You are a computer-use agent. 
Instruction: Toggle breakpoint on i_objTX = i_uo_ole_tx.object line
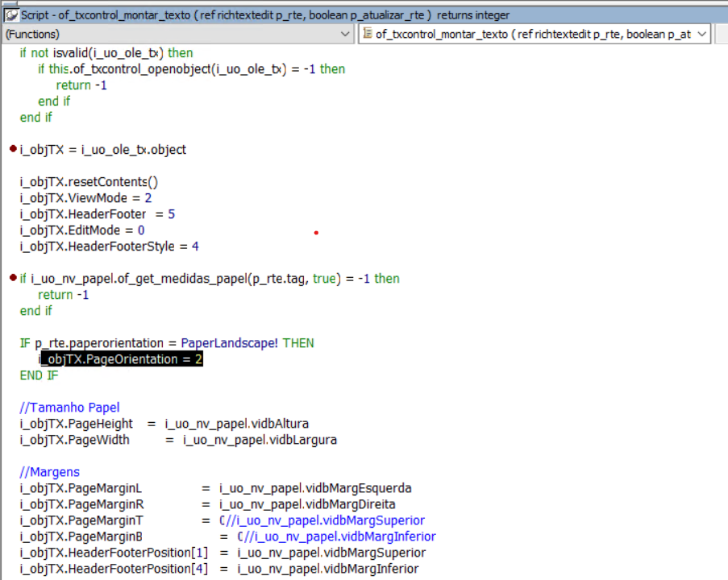coord(12,150)
